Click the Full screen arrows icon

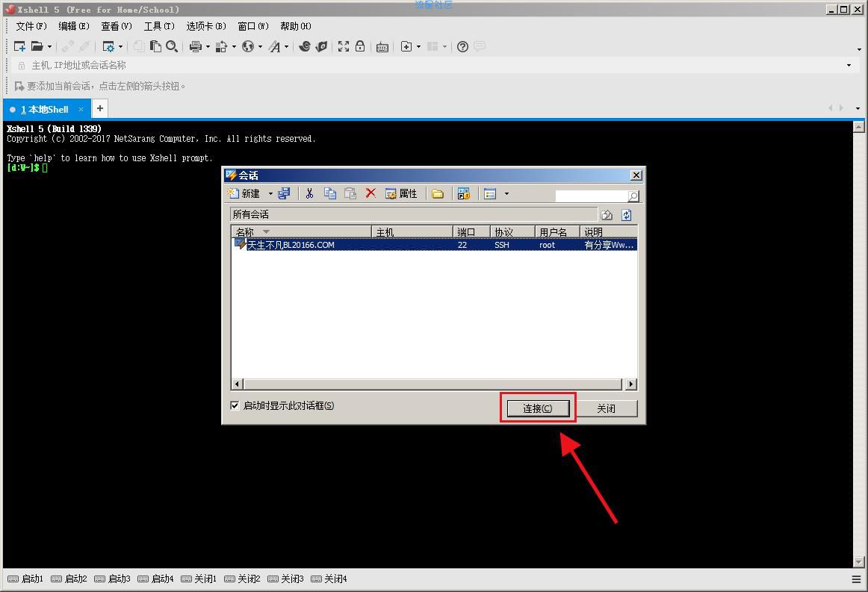(344, 46)
